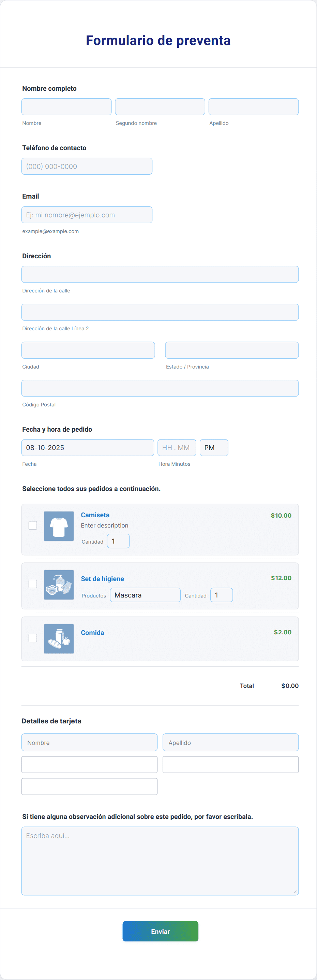The height and width of the screenshot is (980, 317).
Task: Focus the Teléfono de contacto field
Action: 87,166
